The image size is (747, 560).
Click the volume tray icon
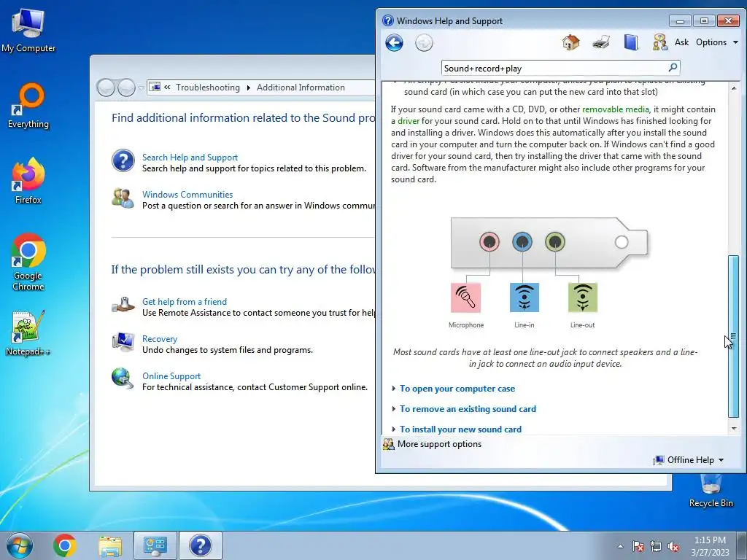pos(673,546)
